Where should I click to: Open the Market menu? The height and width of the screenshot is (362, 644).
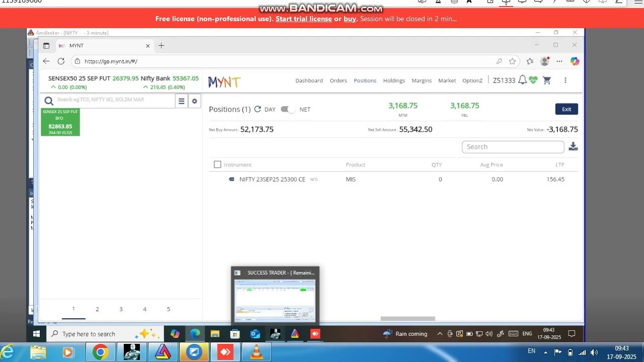click(447, 80)
